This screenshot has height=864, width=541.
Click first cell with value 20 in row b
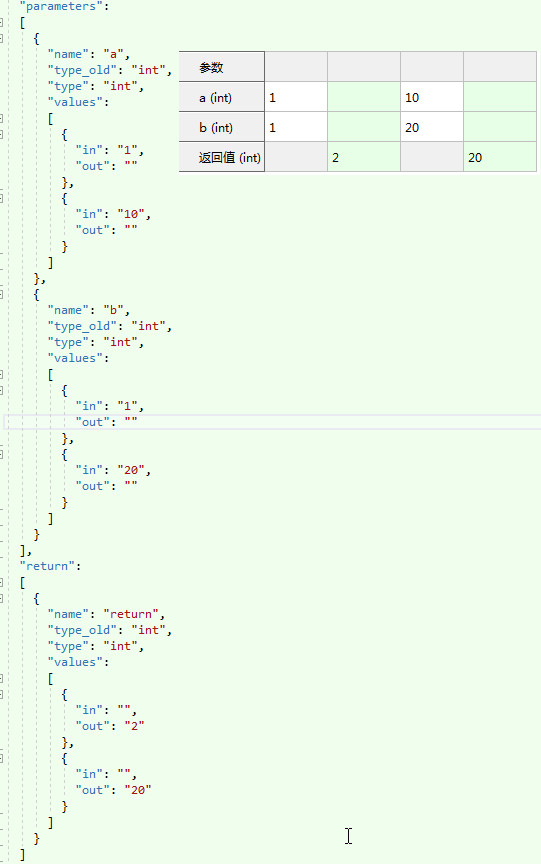pos(432,127)
